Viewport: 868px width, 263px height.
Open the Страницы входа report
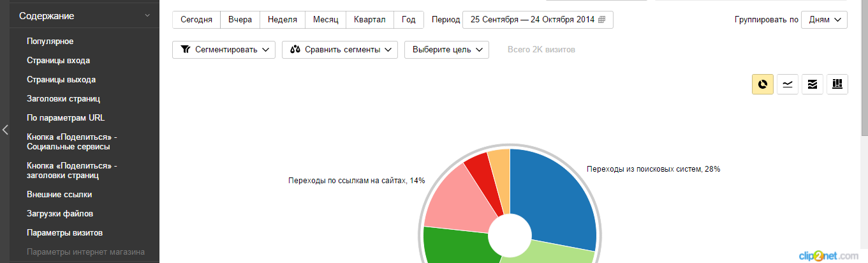tap(58, 61)
